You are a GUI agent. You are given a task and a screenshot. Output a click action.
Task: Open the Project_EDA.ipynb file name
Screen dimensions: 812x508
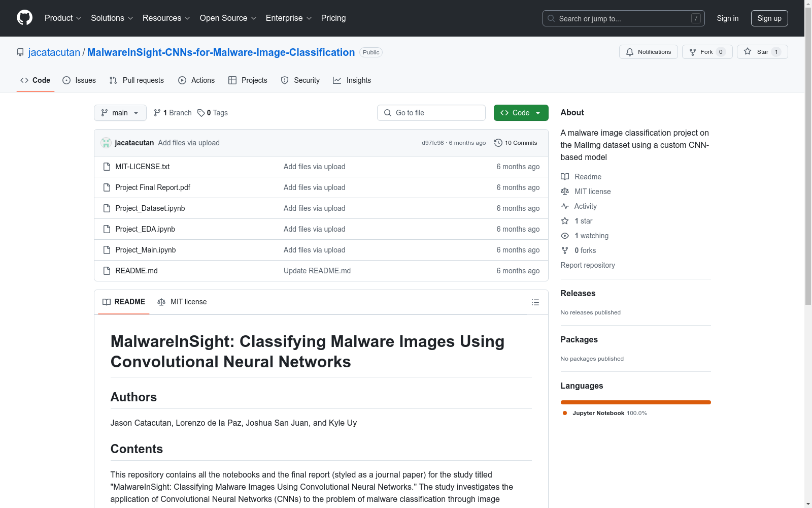click(x=145, y=229)
